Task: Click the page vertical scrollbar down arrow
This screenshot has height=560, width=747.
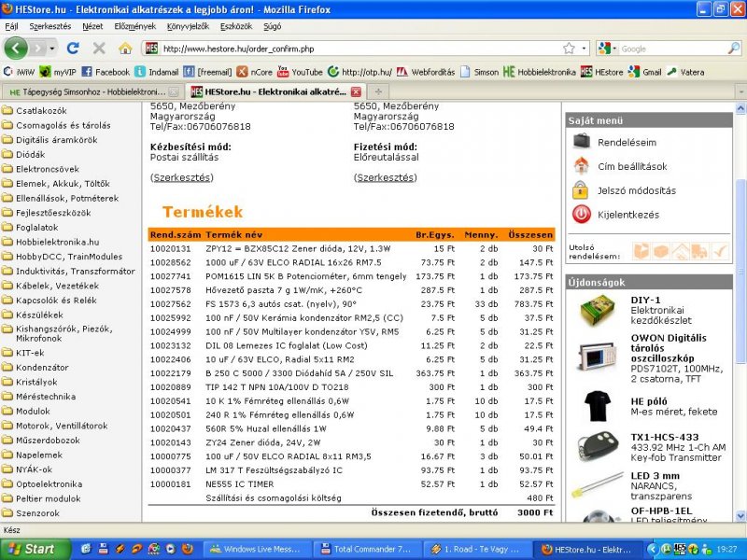Action: pos(740,516)
